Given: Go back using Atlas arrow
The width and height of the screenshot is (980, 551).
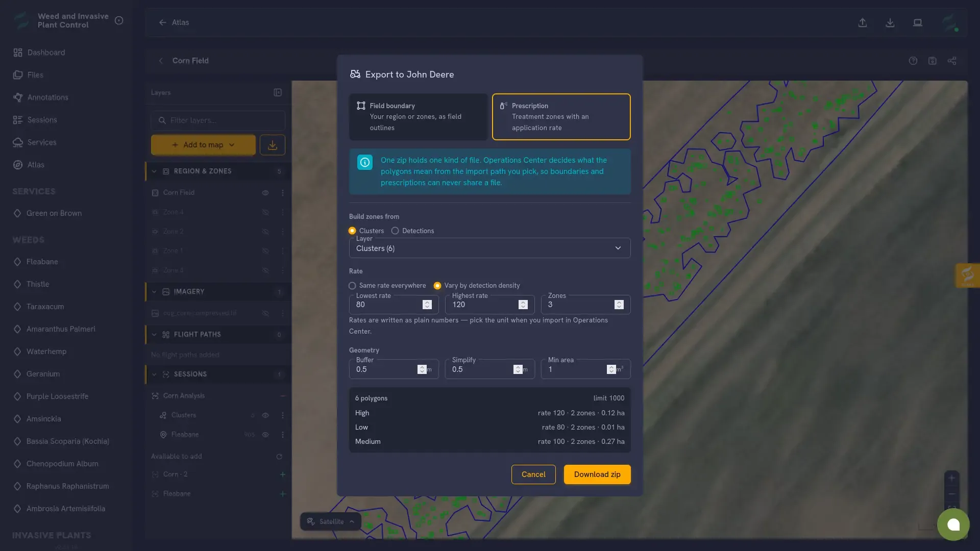Looking at the screenshot, I should [x=162, y=22].
